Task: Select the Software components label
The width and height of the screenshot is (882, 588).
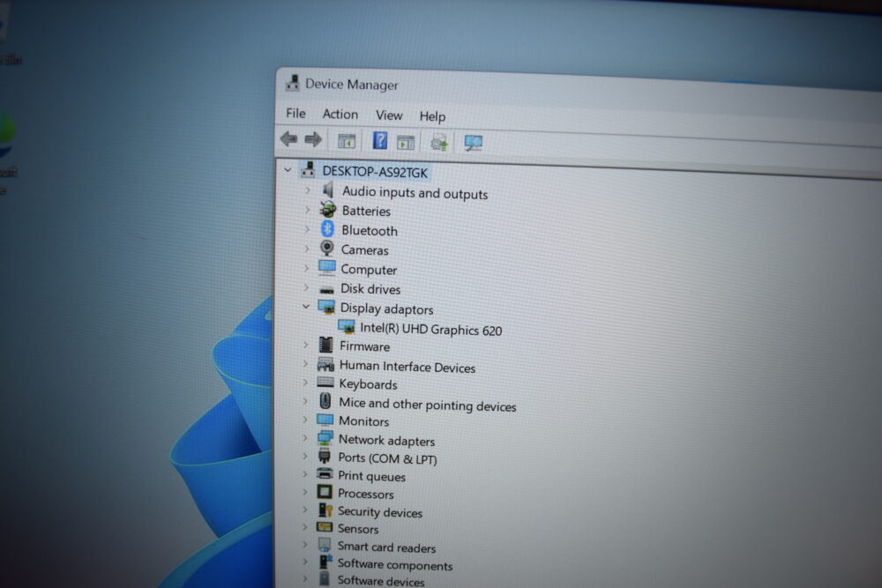Action: [395, 565]
